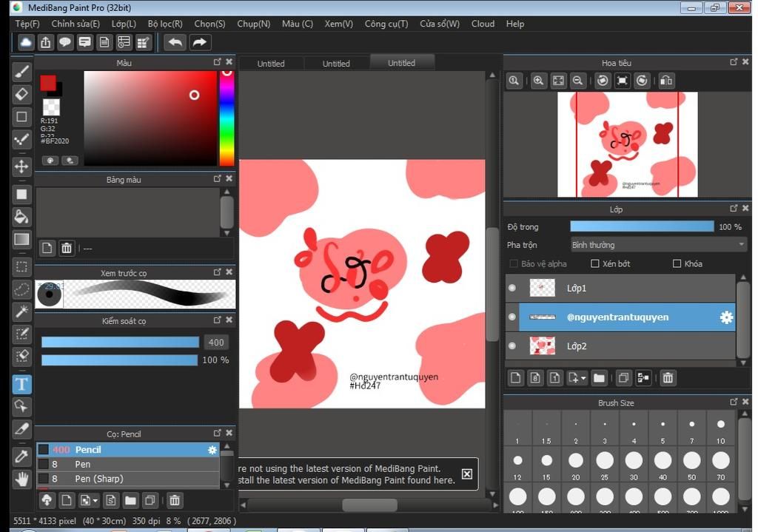Select the Hand tool
758x532 pixels.
pyautogui.click(x=21, y=479)
